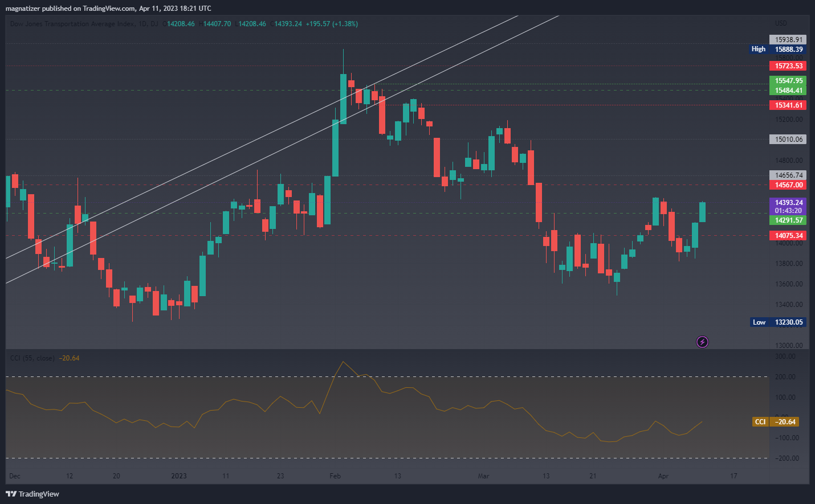
Task: Click the Dec date label on time axis
Action: click(x=15, y=476)
